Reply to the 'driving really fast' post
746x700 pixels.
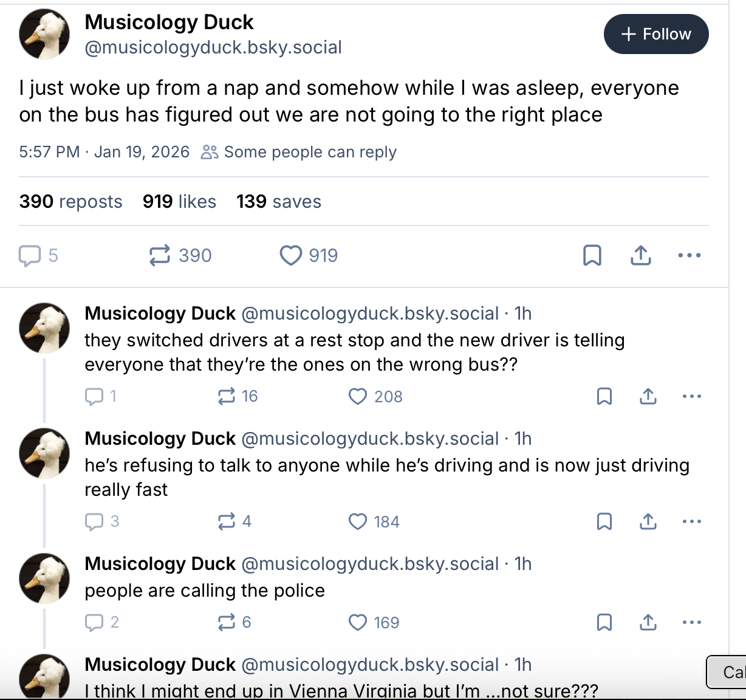94,521
